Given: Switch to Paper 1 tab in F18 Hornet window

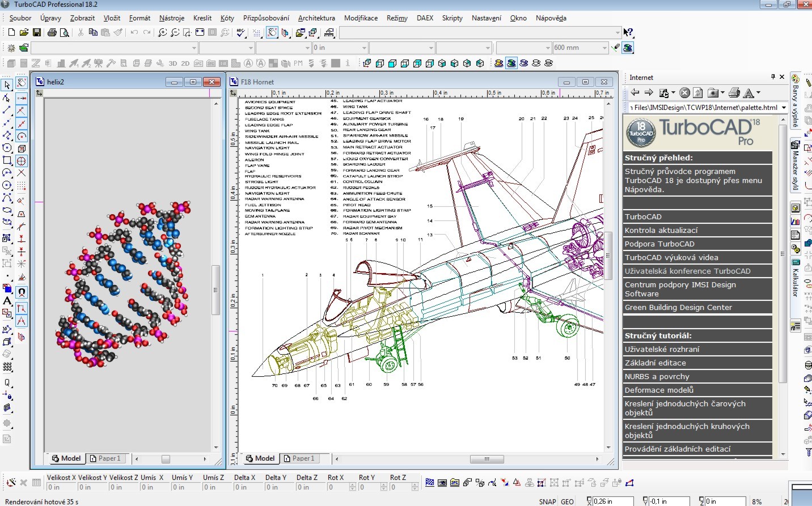Looking at the screenshot, I should 299,458.
